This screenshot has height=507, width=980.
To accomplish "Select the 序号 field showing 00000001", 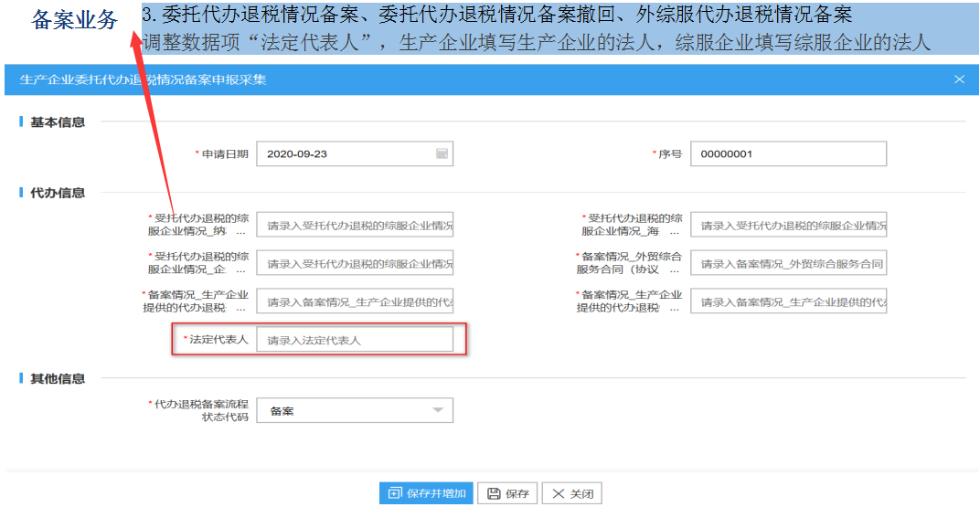I will tap(787, 154).
